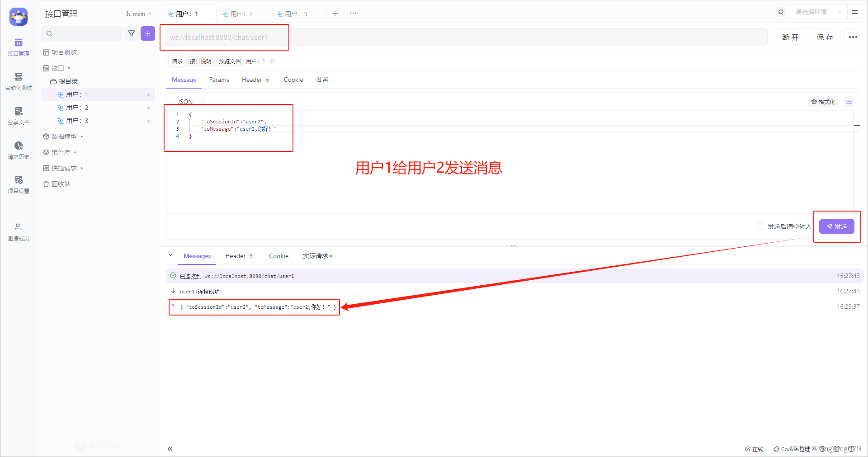
Task: Open the response Cookie tab
Action: coord(279,256)
